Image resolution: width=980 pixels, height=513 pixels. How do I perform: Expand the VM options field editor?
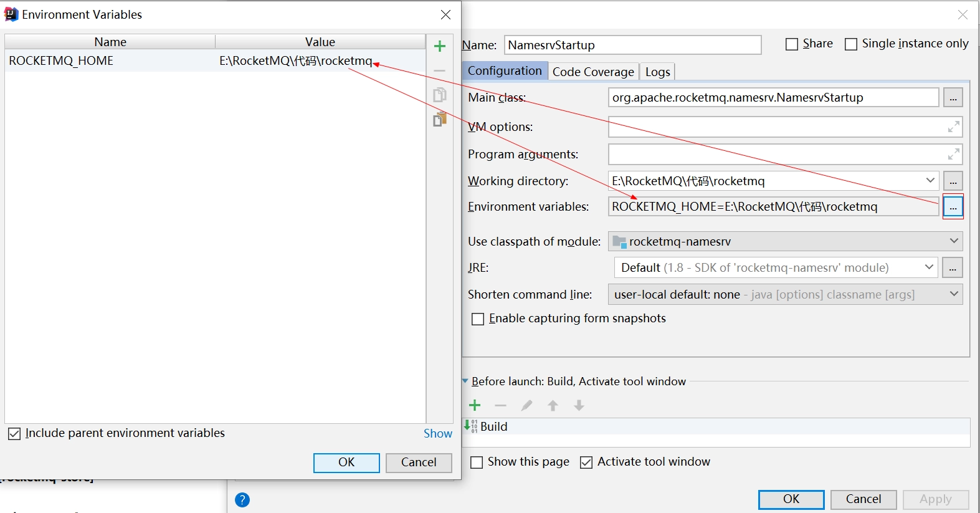[x=953, y=127]
